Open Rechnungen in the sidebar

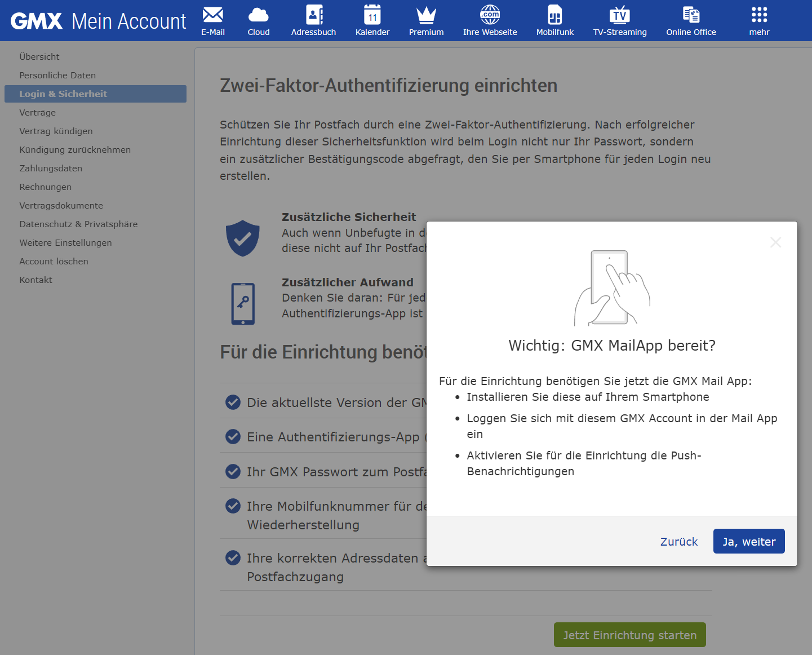point(46,187)
